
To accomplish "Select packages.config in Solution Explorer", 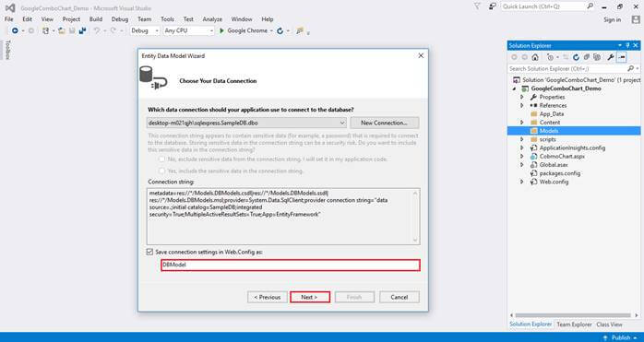I will [559, 173].
